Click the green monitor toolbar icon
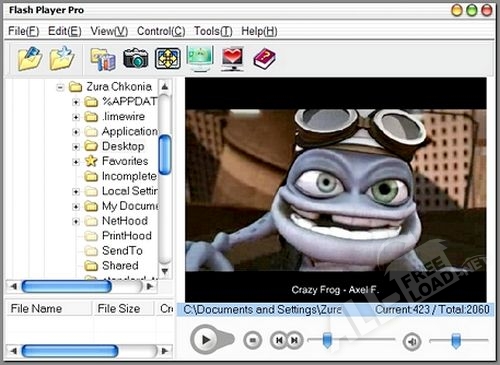Viewport: 500px width, 365px height. click(200, 58)
